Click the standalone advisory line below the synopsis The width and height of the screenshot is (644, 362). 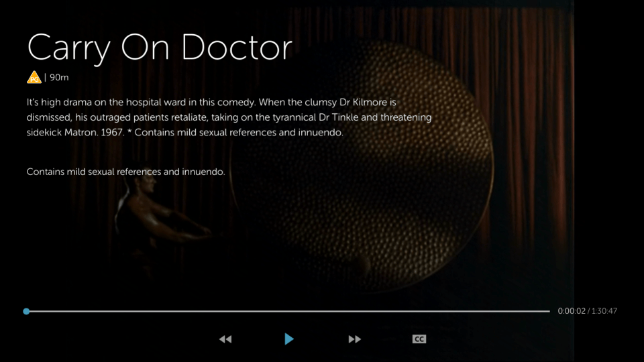point(125,172)
